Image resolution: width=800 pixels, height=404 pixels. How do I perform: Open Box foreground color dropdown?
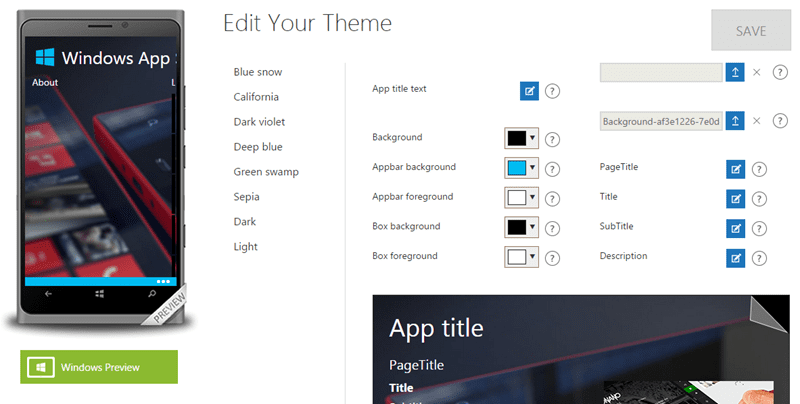tap(521, 257)
